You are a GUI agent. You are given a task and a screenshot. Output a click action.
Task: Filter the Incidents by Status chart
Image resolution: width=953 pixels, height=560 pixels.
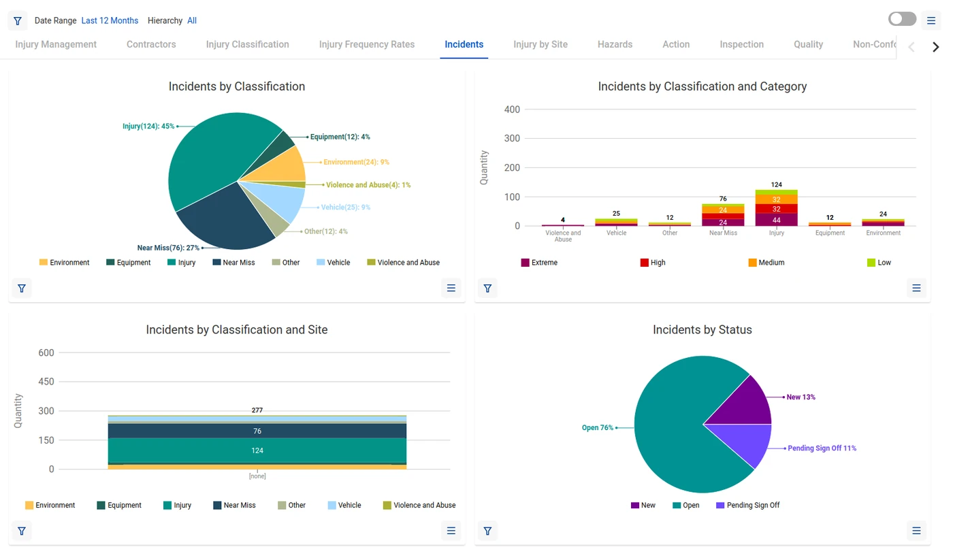pos(487,531)
